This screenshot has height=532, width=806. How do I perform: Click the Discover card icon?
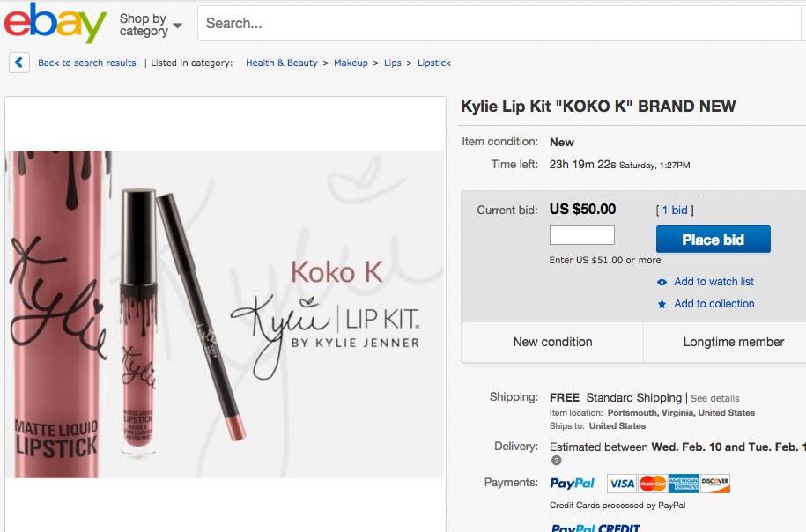[x=715, y=483]
